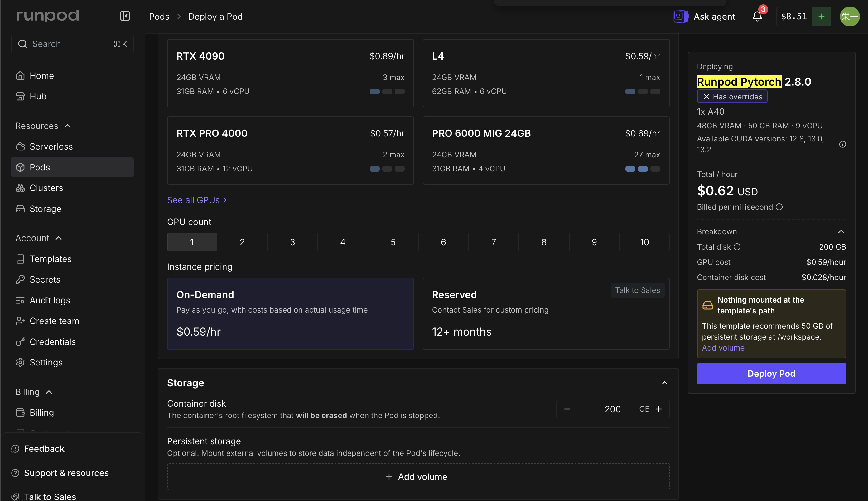Screen dimensions: 868x501
Task: Collapse the Storage section chevron
Action: pos(664,383)
